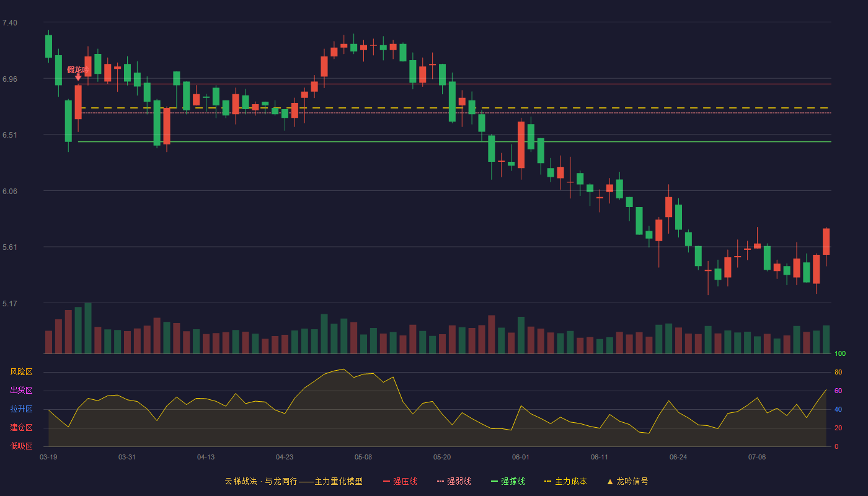
Task: Click the last red candlestick on right
Action: pyautogui.click(x=826, y=241)
